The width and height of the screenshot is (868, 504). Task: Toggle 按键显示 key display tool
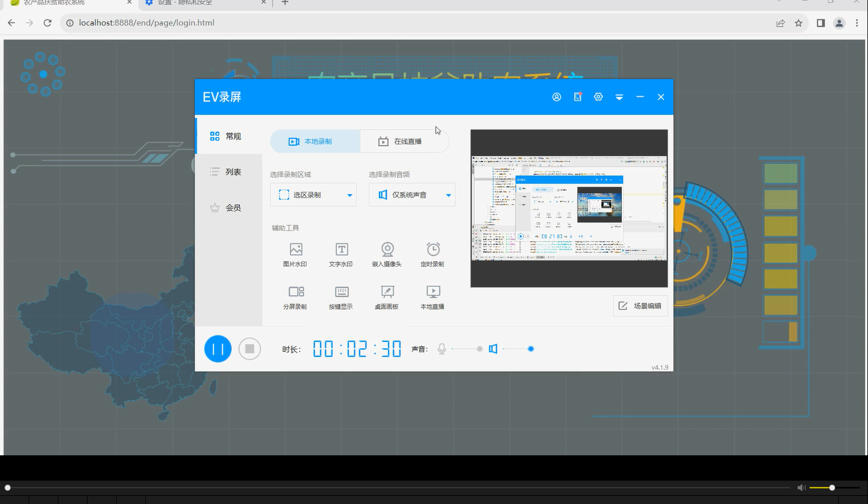click(x=341, y=297)
